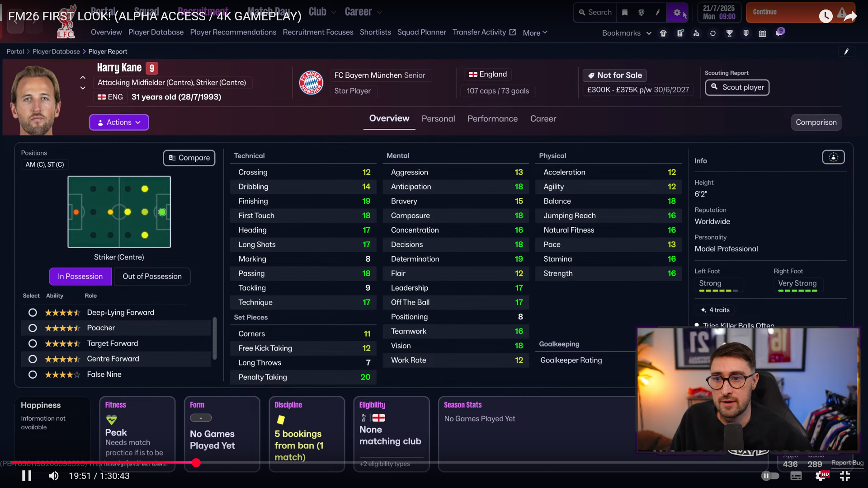
Task: Open messages icon with 9 badge
Action: [779, 33]
